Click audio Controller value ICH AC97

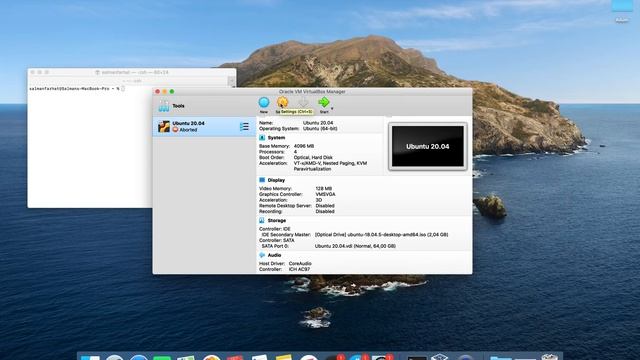(299, 269)
